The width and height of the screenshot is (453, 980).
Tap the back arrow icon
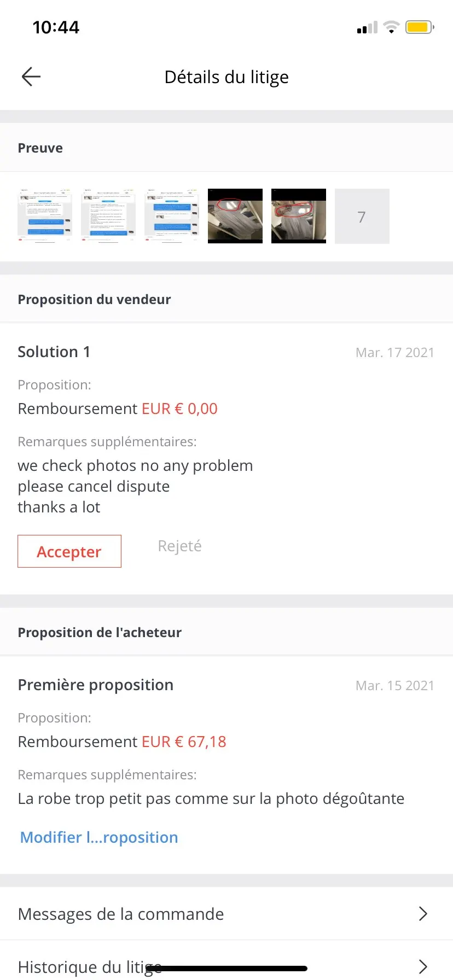click(31, 77)
